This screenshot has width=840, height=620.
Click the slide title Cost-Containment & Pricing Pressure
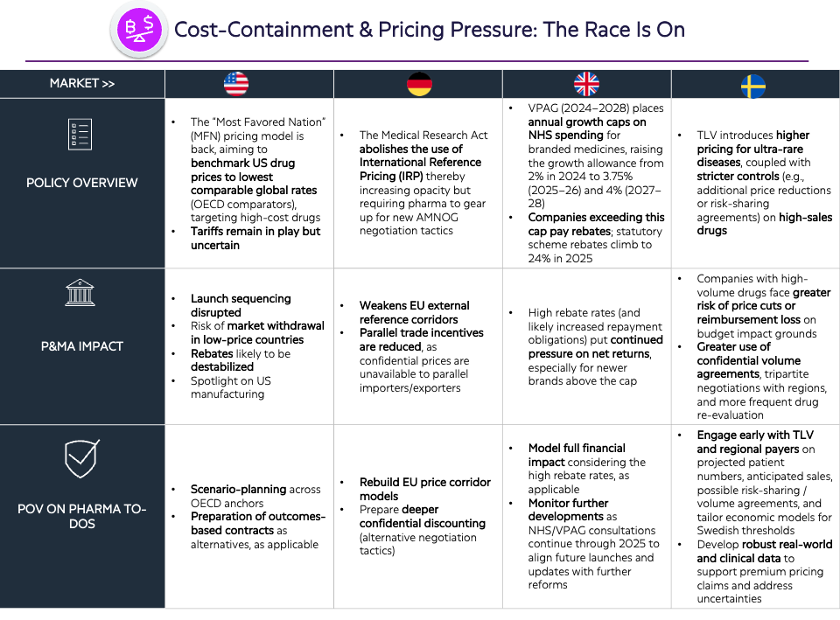point(430,30)
